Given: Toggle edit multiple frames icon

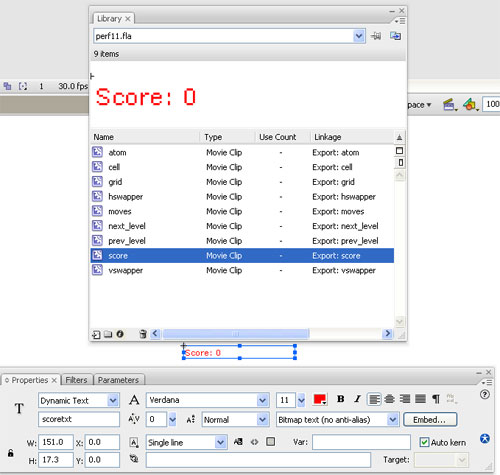Looking at the screenshot, I should click(7, 86).
